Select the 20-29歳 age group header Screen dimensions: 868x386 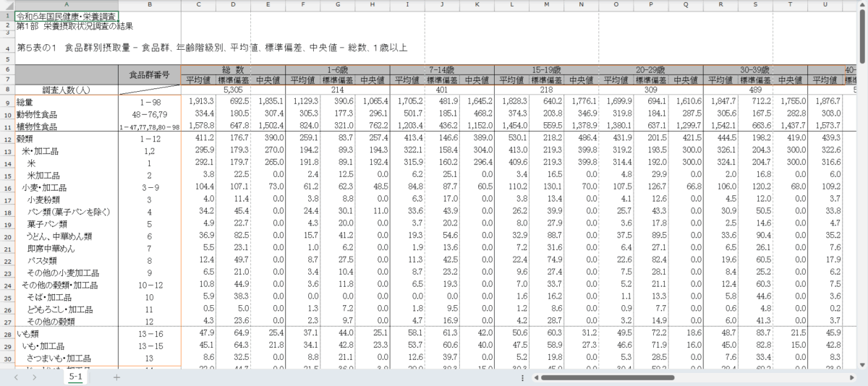point(650,69)
